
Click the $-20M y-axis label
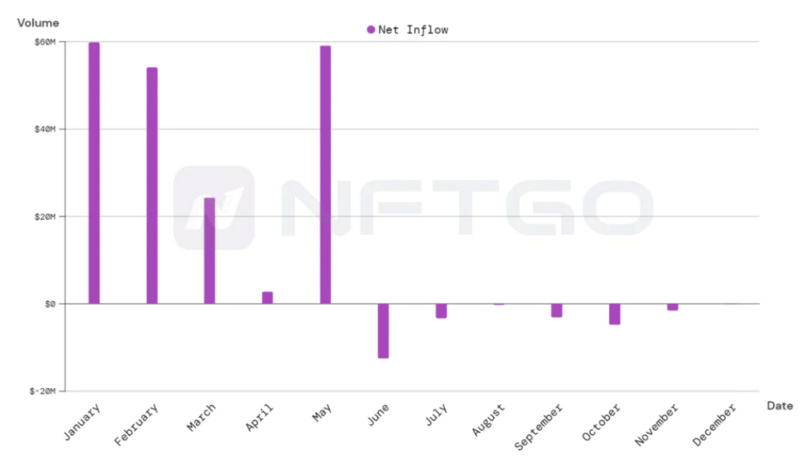click(43, 391)
